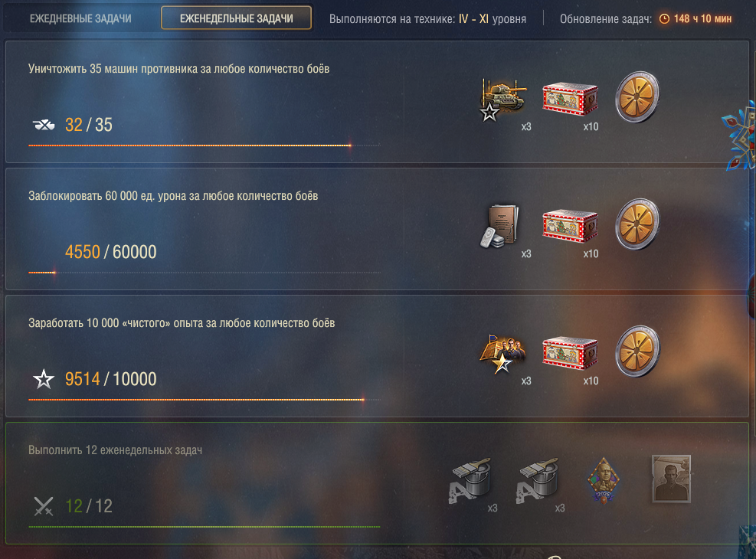
Task: Click the commander portrait reward thumbnail
Action: click(x=671, y=479)
